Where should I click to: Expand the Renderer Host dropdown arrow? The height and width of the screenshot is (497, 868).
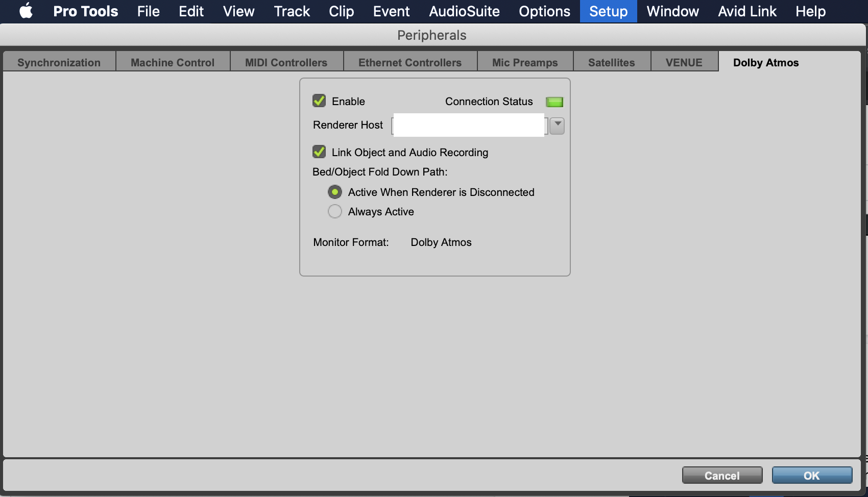[x=557, y=125]
